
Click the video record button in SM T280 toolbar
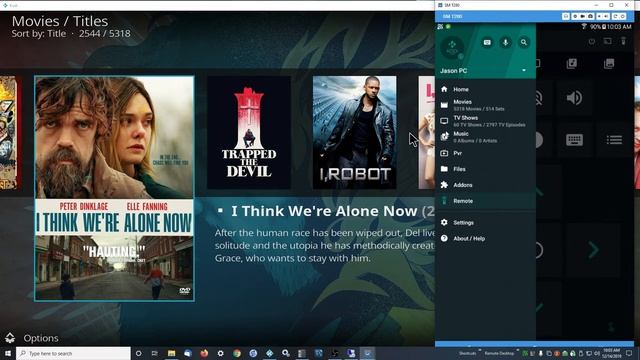tap(582, 16)
